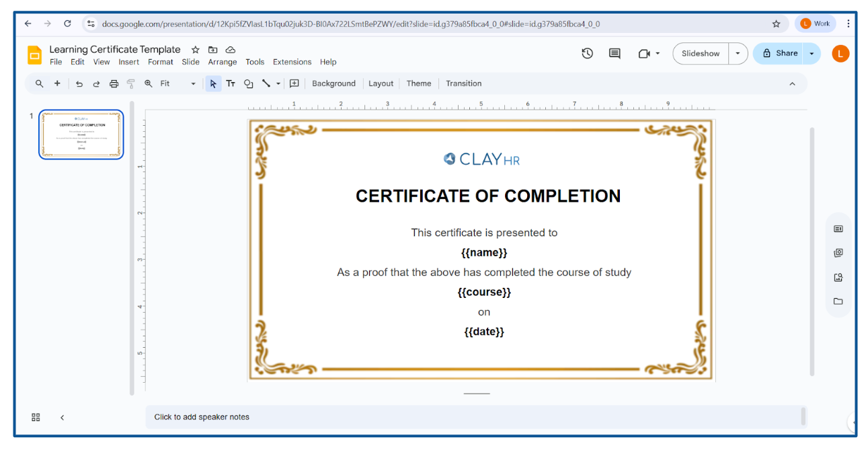Click the Transition button
The width and height of the screenshot is (868, 452).
coord(464,83)
